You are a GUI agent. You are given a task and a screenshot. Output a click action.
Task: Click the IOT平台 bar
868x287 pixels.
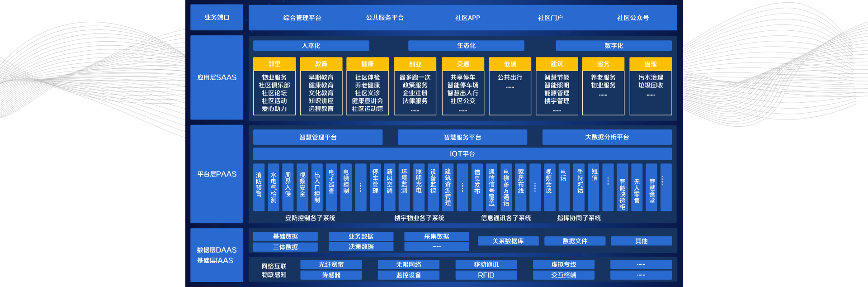[x=462, y=154]
